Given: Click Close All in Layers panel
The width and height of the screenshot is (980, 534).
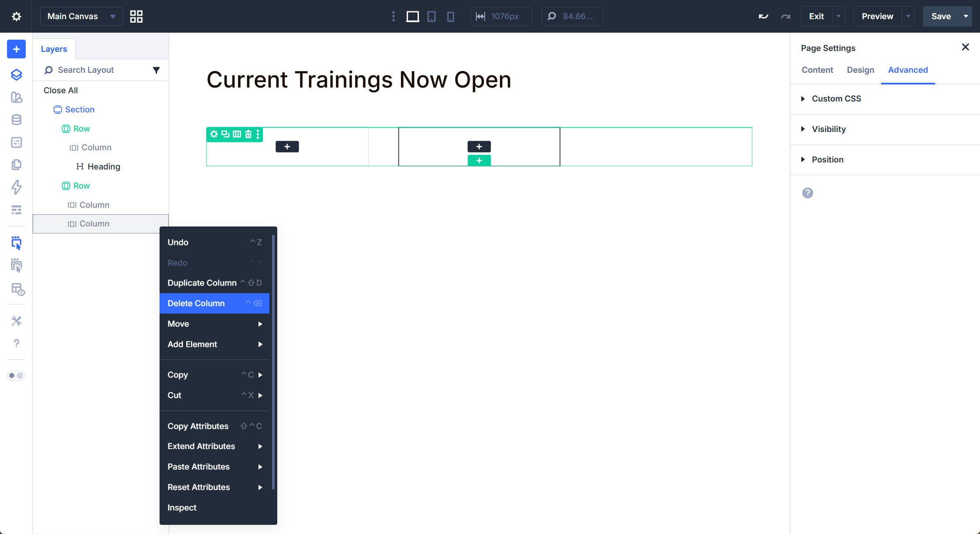Looking at the screenshot, I should [x=61, y=91].
